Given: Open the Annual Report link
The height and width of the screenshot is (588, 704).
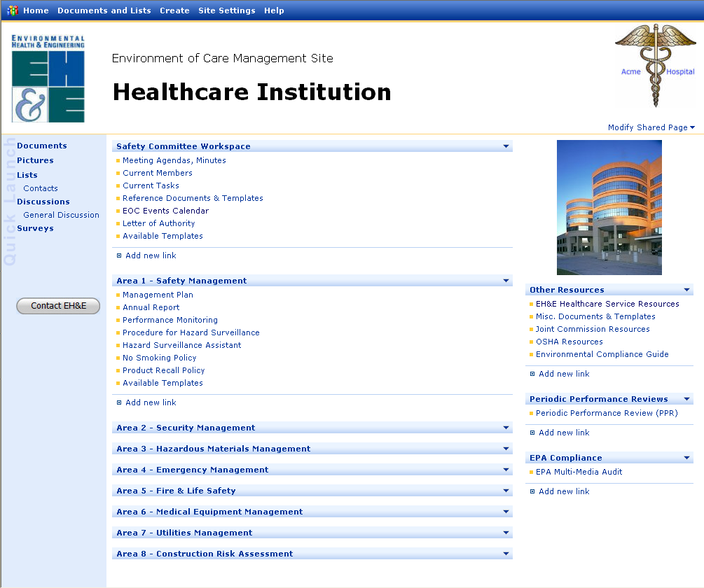Looking at the screenshot, I should tap(151, 308).
